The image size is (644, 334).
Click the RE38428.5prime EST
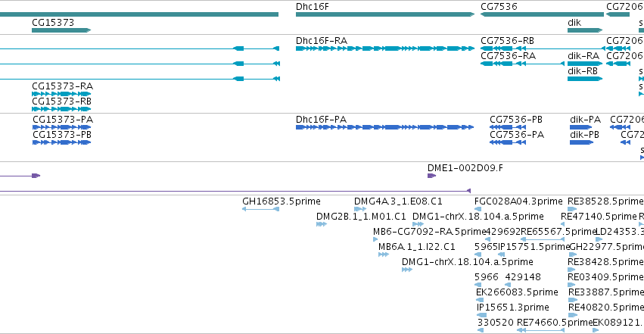click(x=571, y=270)
